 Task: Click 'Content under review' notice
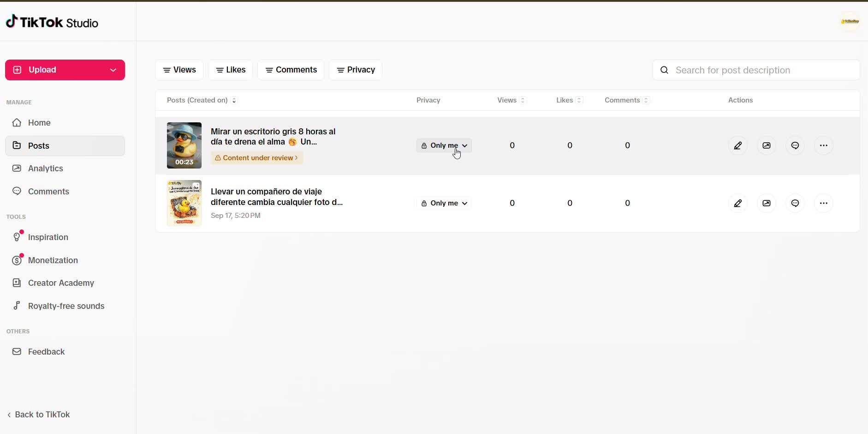click(257, 158)
